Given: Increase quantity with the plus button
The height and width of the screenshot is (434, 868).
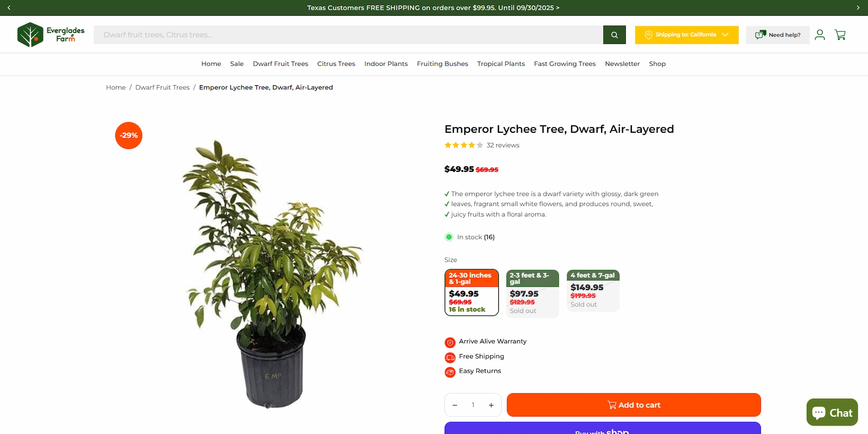Looking at the screenshot, I should 491,405.
